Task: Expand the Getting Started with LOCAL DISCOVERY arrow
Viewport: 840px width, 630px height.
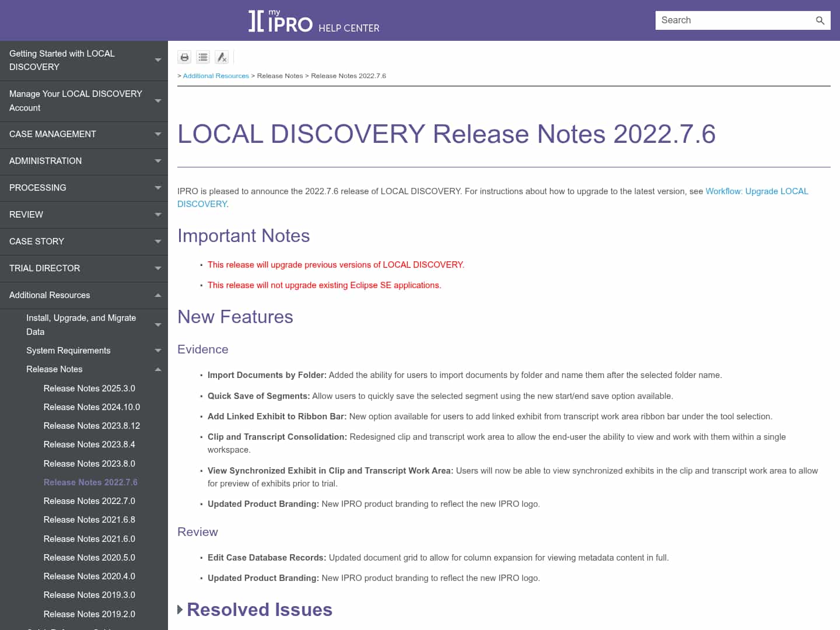Action: pos(157,60)
